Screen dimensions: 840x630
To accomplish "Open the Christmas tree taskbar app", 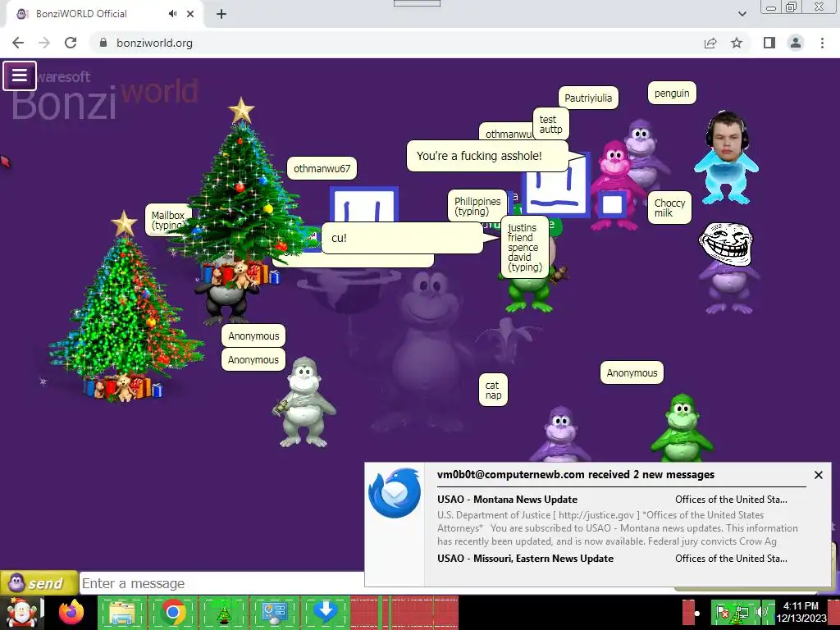I will (223, 612).
